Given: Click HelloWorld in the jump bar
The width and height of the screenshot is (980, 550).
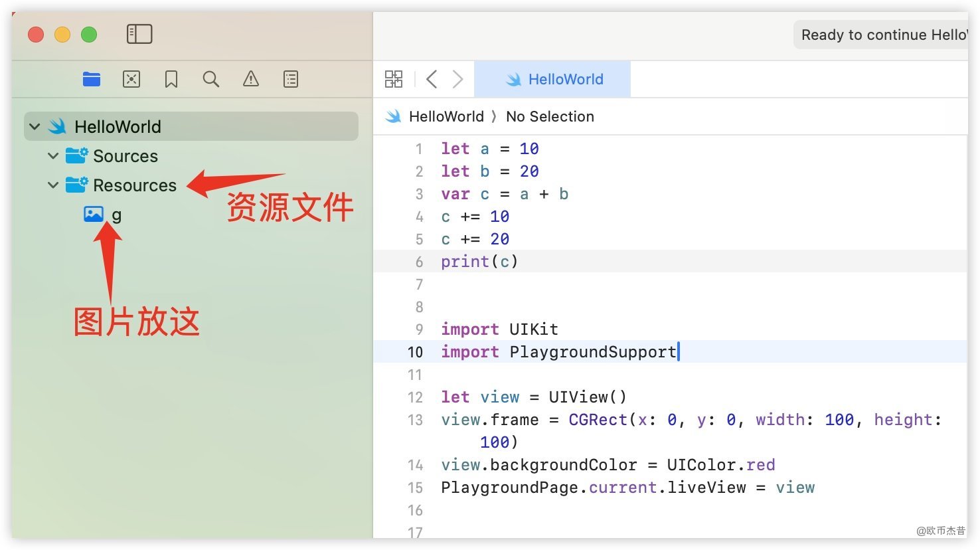Looking at the screenshot, I should [x=446, y=117].
